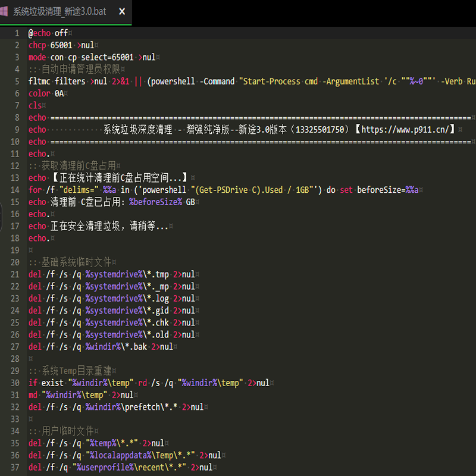Click '*.old' del command on line 26
Image resolution: width=476 pixels, height=476 pixels.
pyautogui.click(x=111, y=335)
